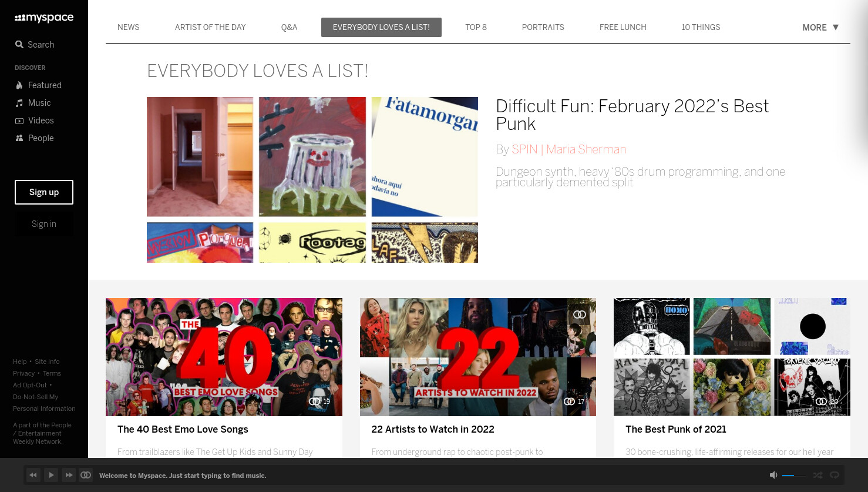Go to the 10 THINGS tab

tap(701, 27)
